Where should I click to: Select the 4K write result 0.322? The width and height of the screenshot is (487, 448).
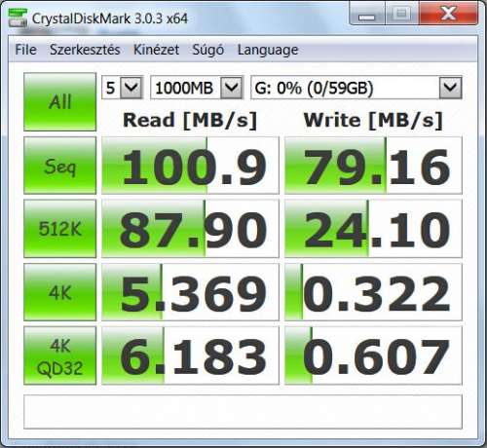(373, 292)
